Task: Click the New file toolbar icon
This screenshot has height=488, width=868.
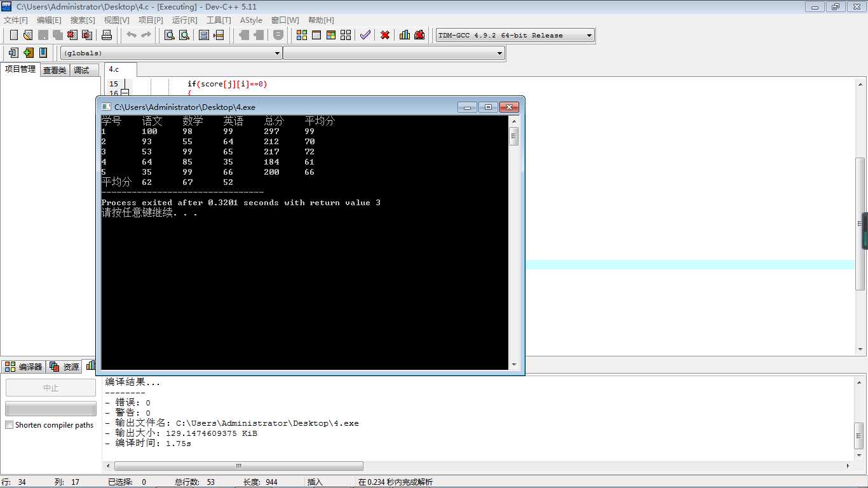Action: 13,35
